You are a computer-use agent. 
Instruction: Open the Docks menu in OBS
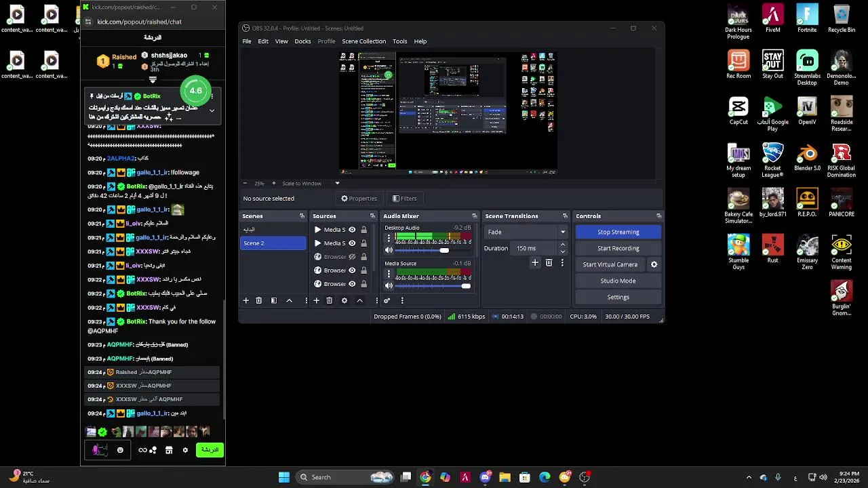coord(302,41)
